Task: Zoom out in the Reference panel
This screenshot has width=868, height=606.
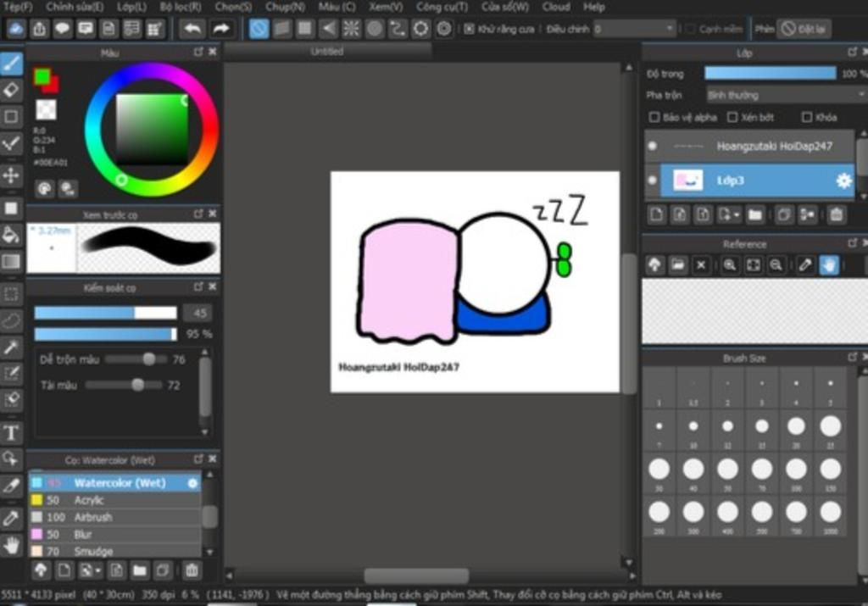Action: tap(776, 265)
